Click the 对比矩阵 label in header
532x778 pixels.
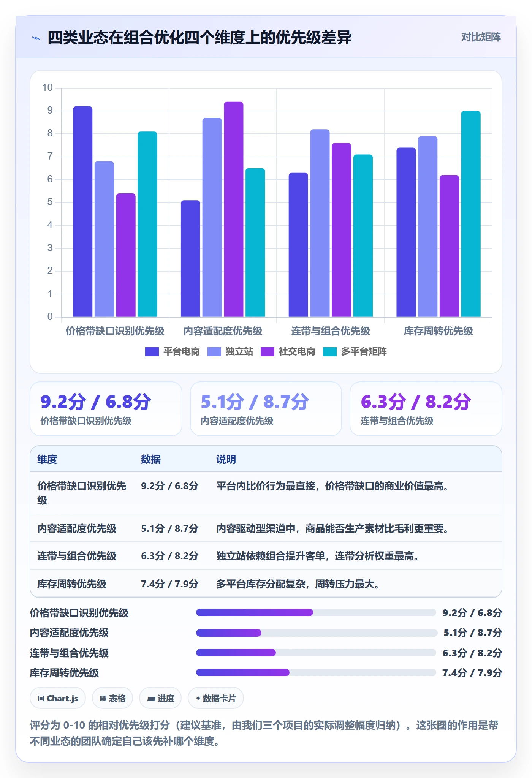(x=481, y=37)
